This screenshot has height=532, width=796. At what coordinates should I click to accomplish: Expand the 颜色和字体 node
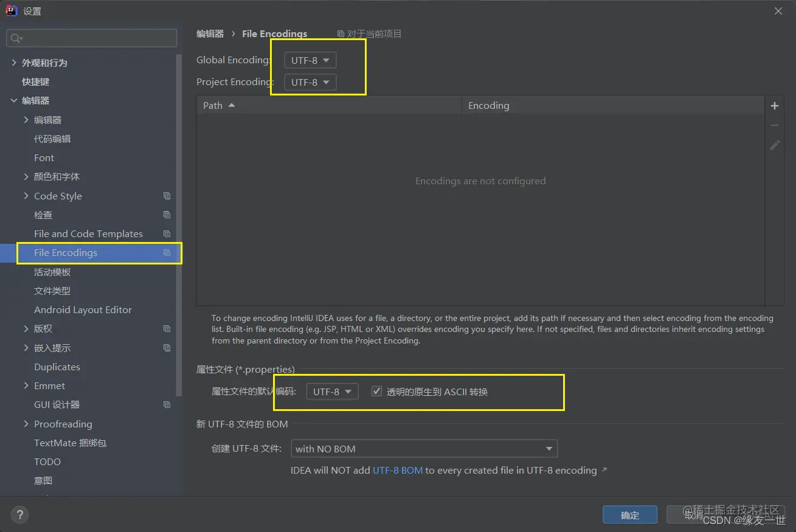[26, 176]
